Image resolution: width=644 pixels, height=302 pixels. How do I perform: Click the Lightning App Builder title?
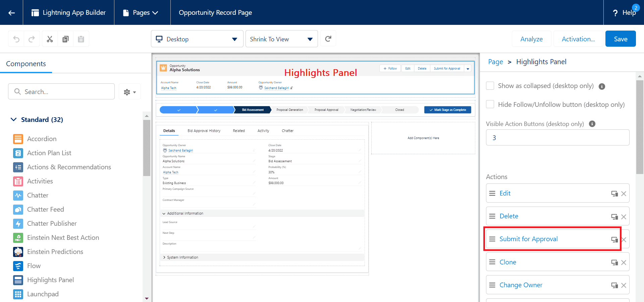point(74,12)
